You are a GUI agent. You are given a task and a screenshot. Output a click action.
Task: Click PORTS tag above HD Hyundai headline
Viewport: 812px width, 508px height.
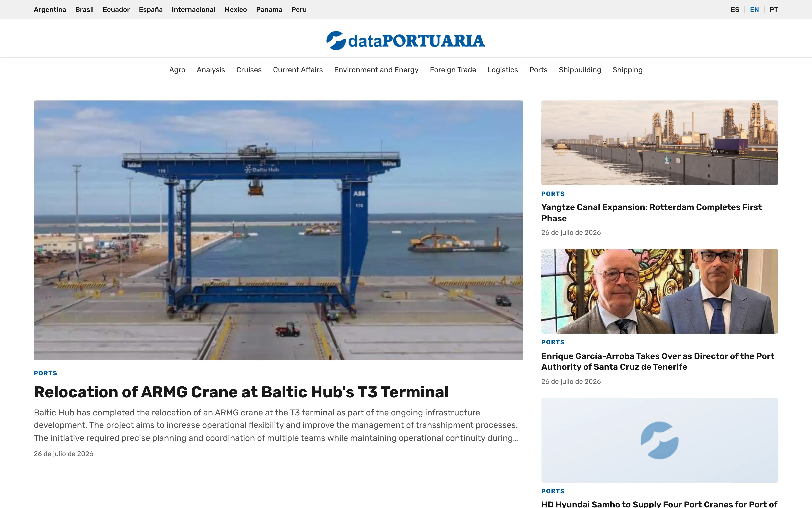553,491
